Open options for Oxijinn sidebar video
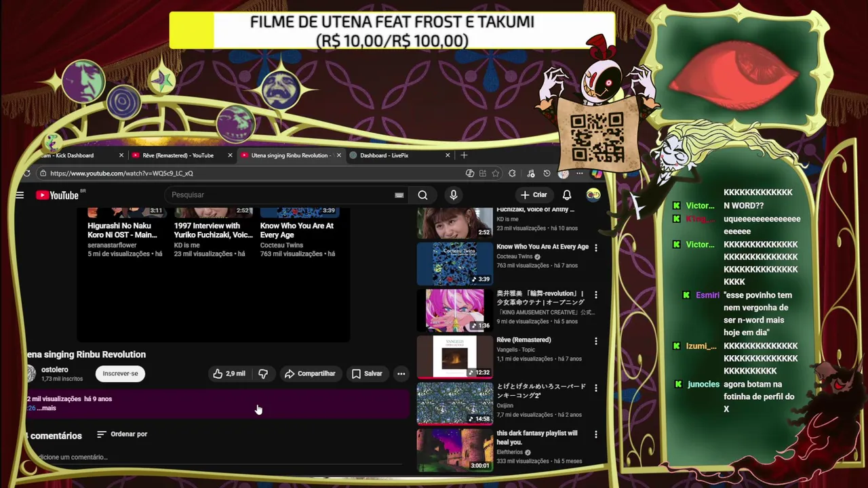Viewport: 868px width, 488px height. coord(596,388)
